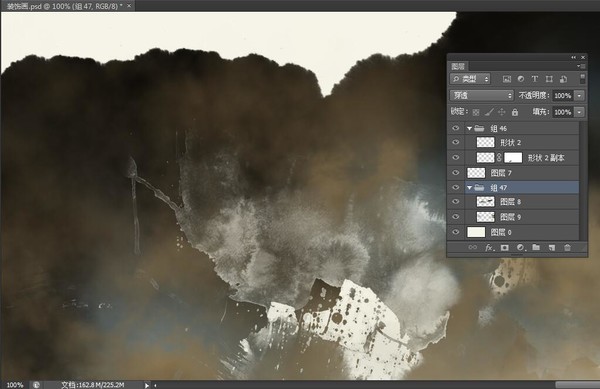
Task: Click the 图层 panel tab
Action: (x=458, y=66)
